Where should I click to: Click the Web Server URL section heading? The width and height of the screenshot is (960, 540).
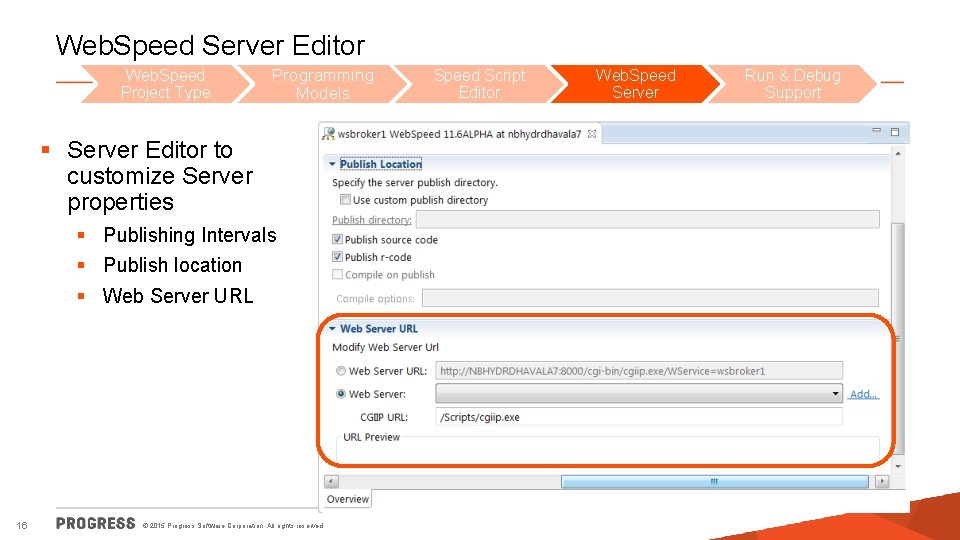[x=379, y=329]
